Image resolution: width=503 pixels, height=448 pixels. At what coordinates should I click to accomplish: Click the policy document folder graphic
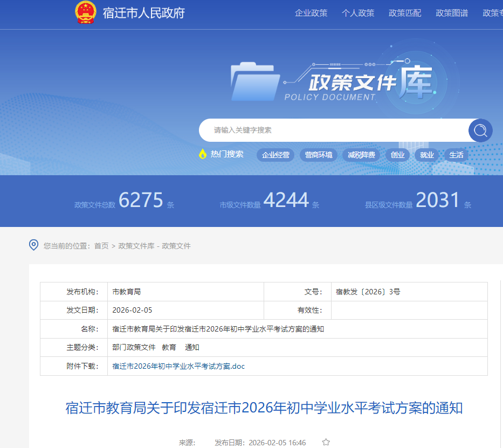point(254,82)
